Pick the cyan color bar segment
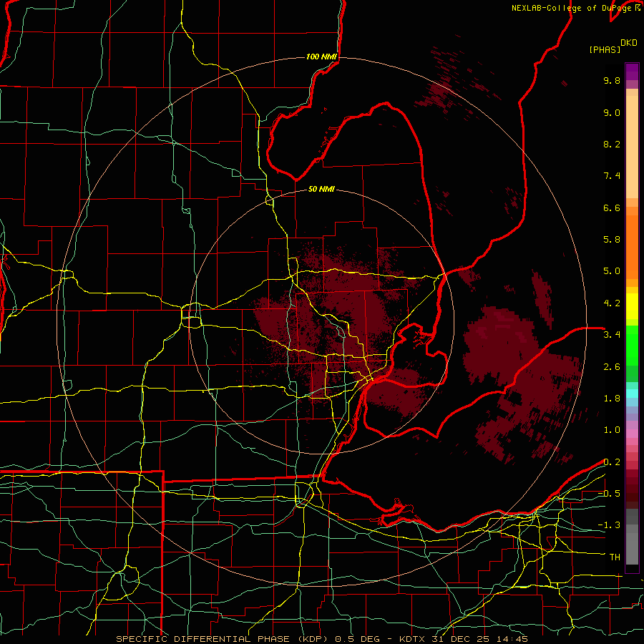The height and width of the screenshot is (644, 644). click(632, 394)
